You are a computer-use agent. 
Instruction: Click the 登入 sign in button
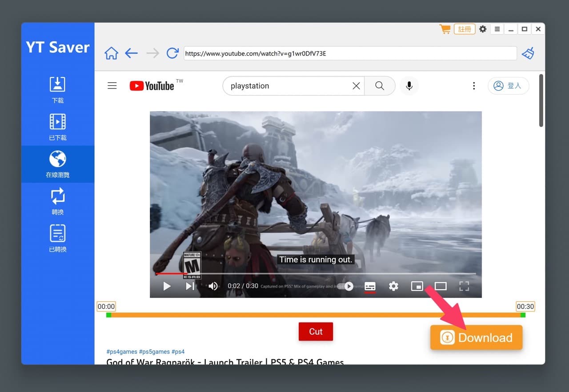[509, 86]
